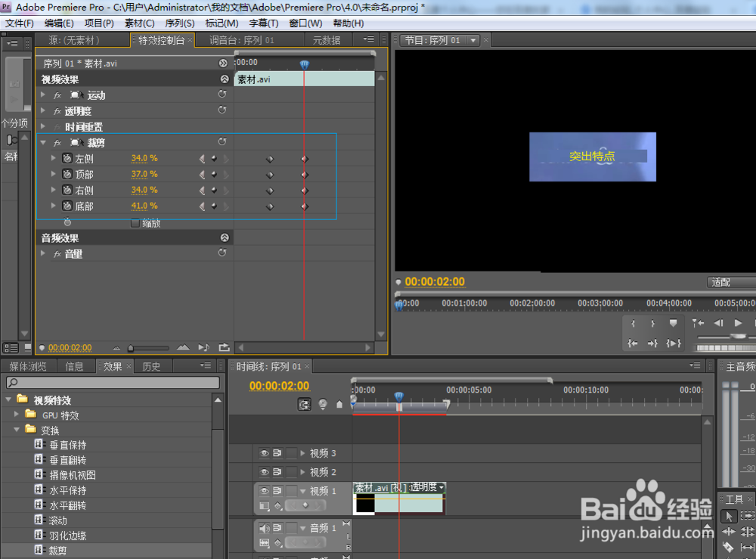Select the 水平翻转 effect
The image size is (756, 559).
point(67,505)
